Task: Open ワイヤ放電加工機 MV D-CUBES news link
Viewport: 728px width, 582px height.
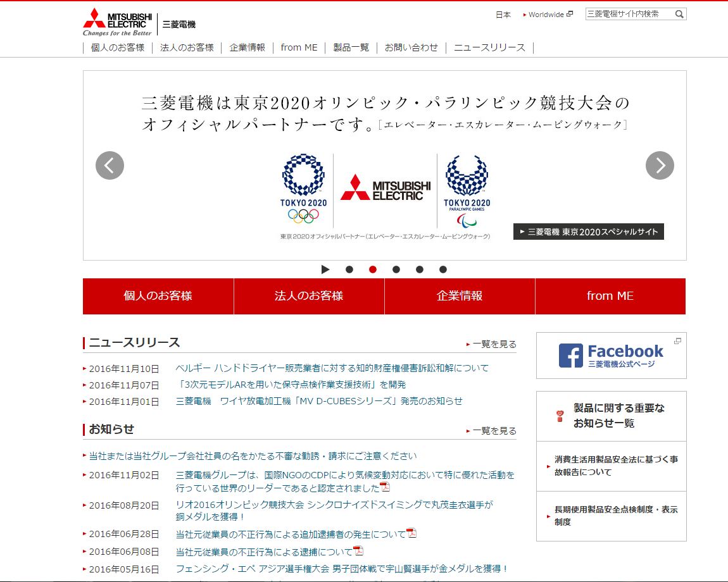Action: (319, 401)
